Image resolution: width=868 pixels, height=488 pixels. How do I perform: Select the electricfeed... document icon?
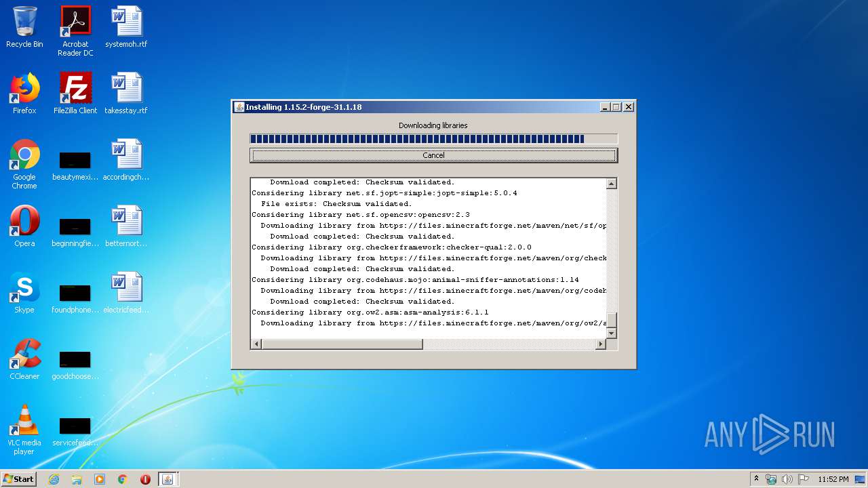(x=126, y=293)
